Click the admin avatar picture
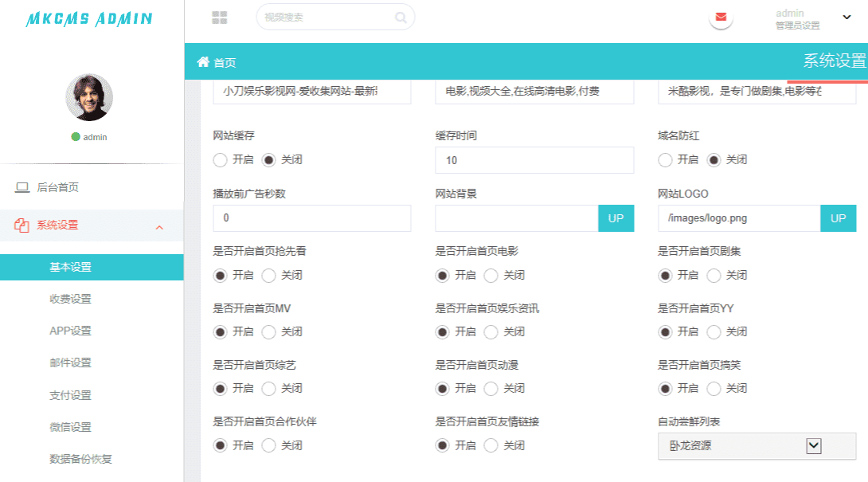Viewport: 868px width, 482px height. coord(88,98)
